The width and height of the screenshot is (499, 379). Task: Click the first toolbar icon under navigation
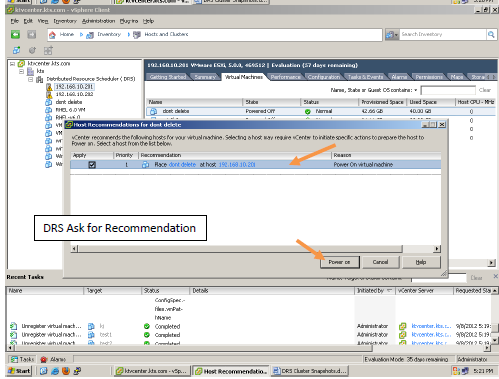pyautogui.click(x=16, y=50)
